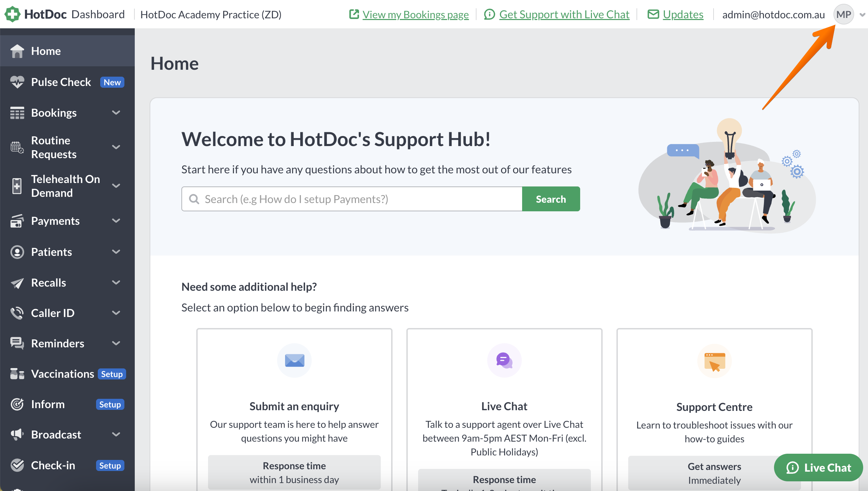The height and width of the screenshot is (491, 868).
Task: Open the MP user avatar menu
Action: [843, 15]
